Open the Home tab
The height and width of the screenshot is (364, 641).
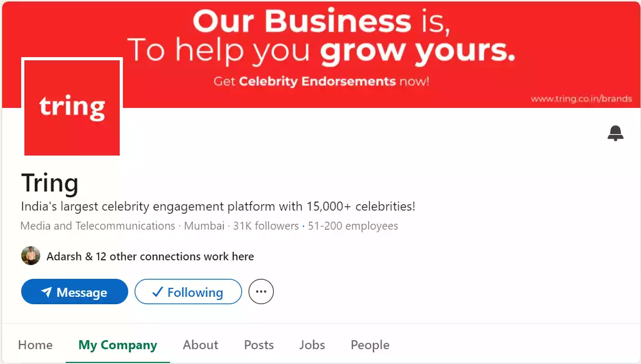click(35, 345)
